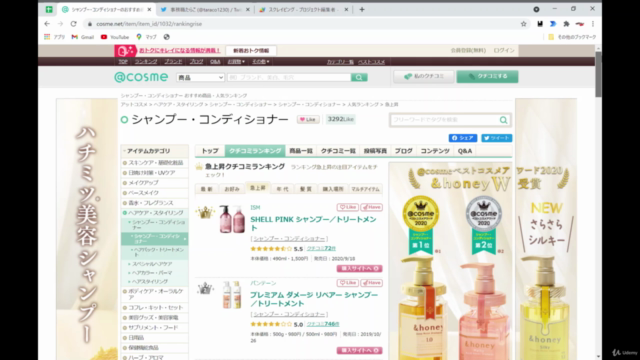Click the Pantene product thumbnail
The height and width of the screenshot is (360, 640).
tap(232, 295)
